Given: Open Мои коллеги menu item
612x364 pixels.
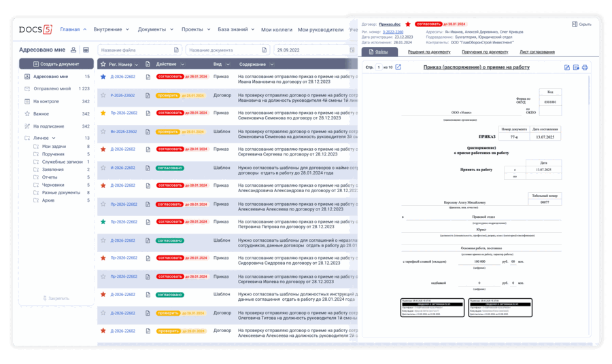Looking at the screenshot, I should (x=276, y=30).
